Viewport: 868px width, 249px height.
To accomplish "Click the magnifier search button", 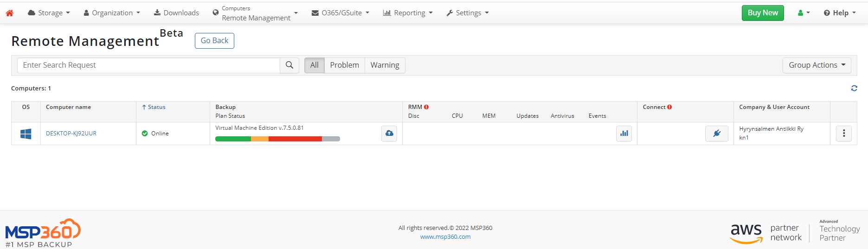I will tap(289, 65).
